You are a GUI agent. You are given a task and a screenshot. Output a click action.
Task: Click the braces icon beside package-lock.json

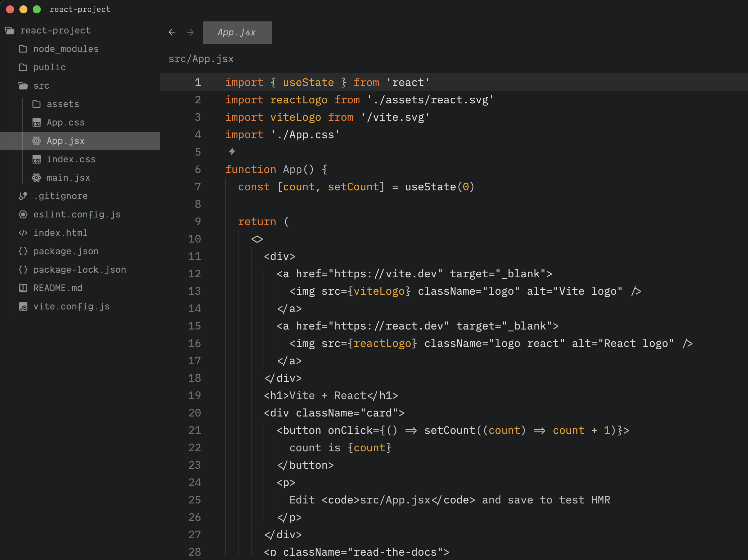pyautogui.click(x=23, y=270)
